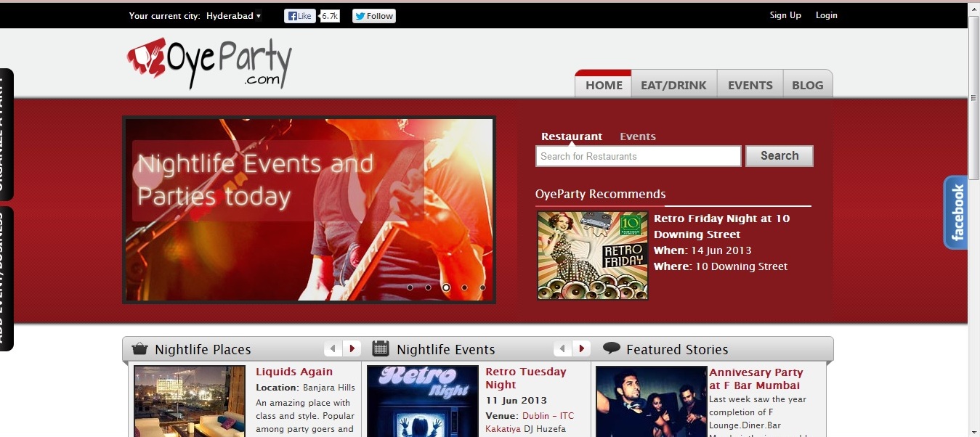Viewport: 980px width, 437px height.
Task: Open the EAT/DRINK tab
Action: (673, 85)
